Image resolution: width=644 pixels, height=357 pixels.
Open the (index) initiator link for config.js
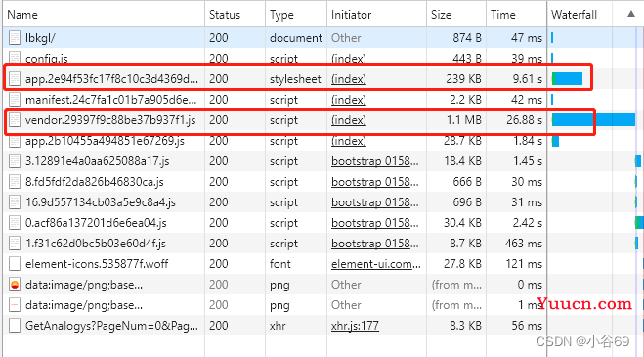pyautogui.click(x=349, y=59)
